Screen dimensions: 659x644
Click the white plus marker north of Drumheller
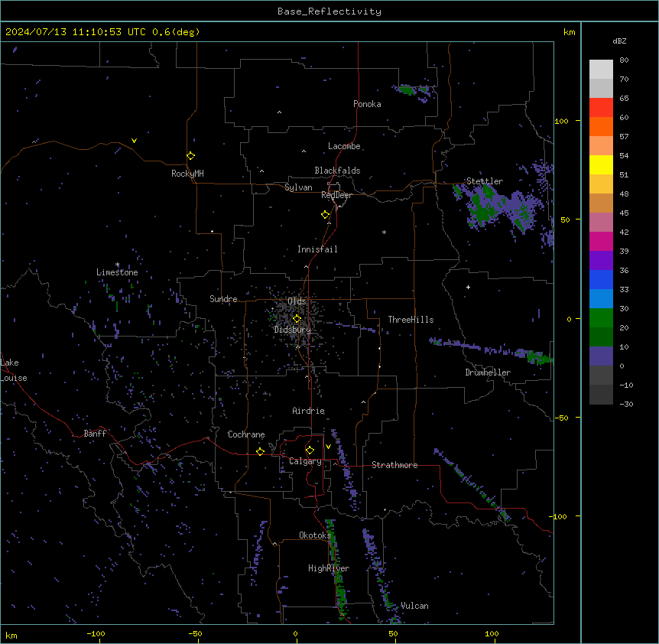point(468,287)
